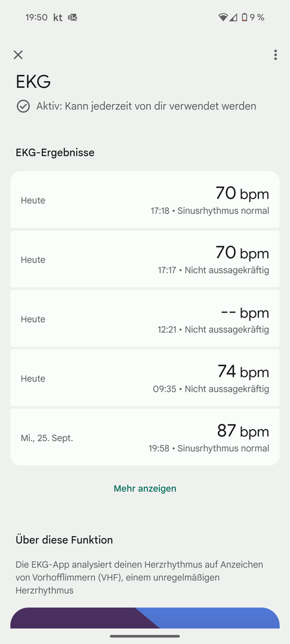Open the three-dot overflow menu
Image resolution: width=290 pixels, height=644 pixels.
click(275, 55)
